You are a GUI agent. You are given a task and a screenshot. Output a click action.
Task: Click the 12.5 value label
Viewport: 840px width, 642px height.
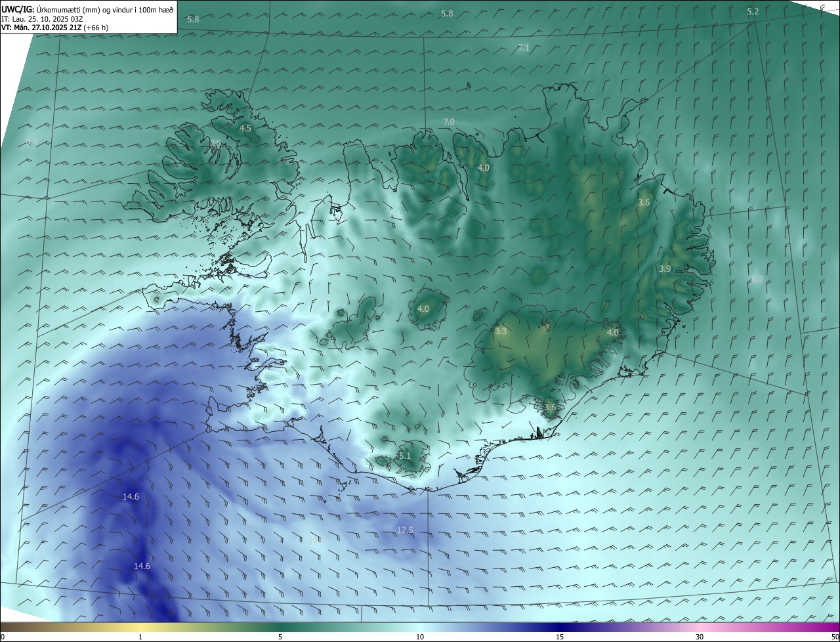click(406, 530)
